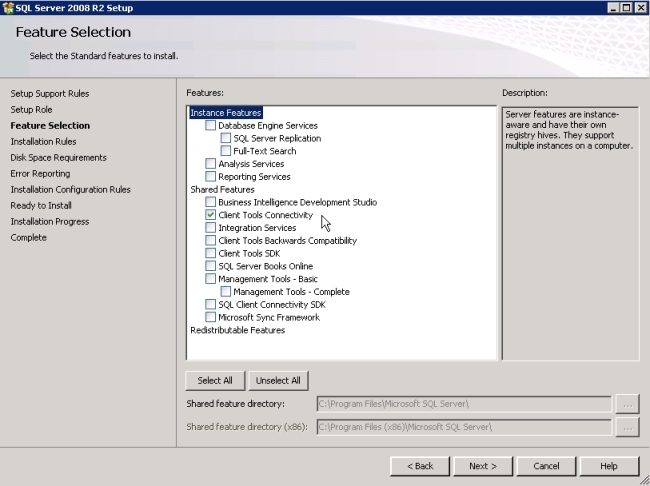
Task: Click the Shared feature directory path field
Action: [464, 404]
